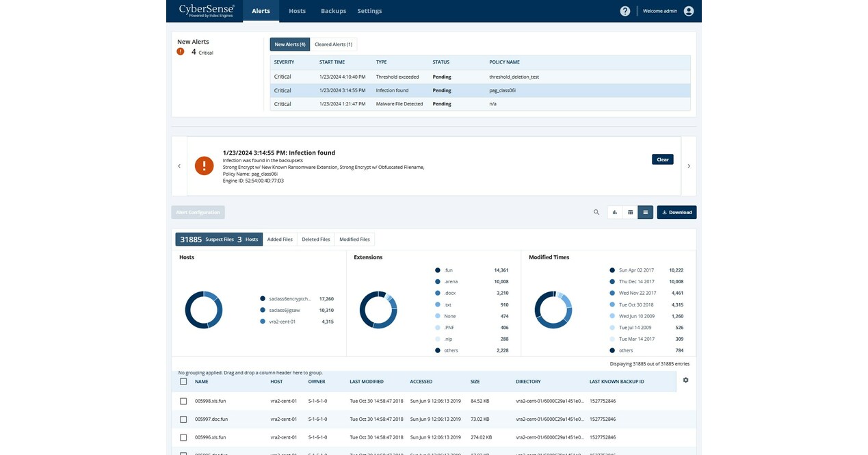The height and width of the screenshot is (455, 868).
Task: Check the checkbox for 005998.xls.fun
Action: 183,401
